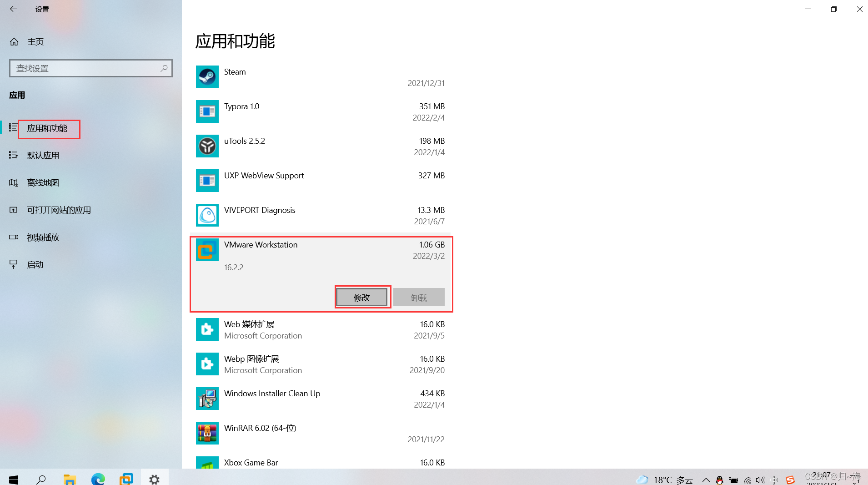Click the VMware Workstation icon
868x485 pixels.
tap(207, 250)
